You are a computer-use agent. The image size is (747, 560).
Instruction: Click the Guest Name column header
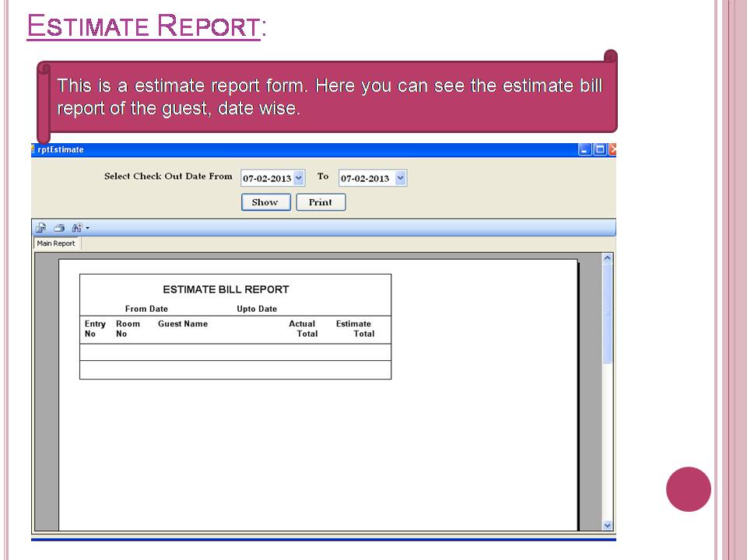183,324
